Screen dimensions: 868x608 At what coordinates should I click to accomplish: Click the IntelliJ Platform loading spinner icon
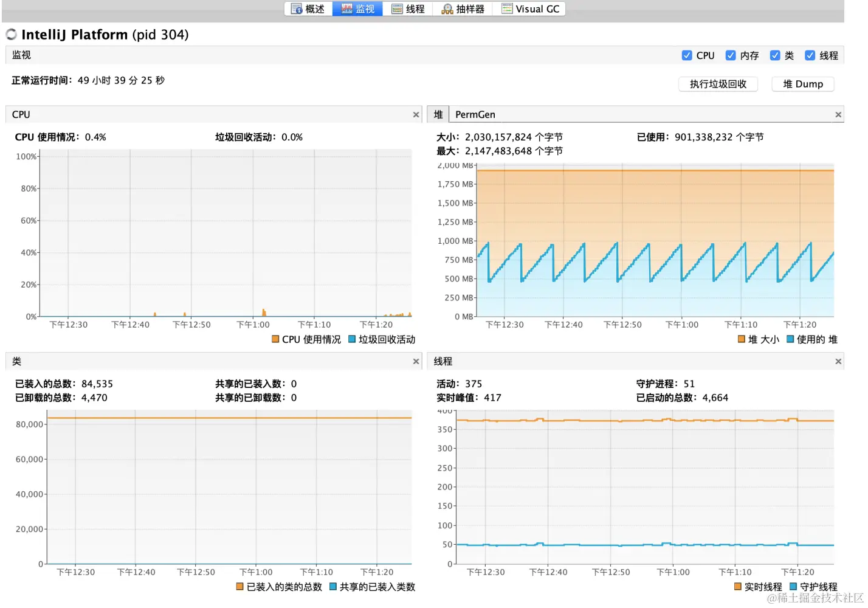click(12, 35)
